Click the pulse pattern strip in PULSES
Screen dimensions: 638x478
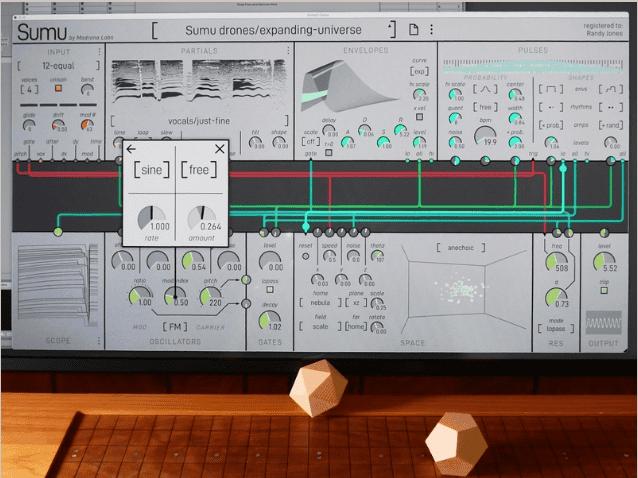pos(533,65)
